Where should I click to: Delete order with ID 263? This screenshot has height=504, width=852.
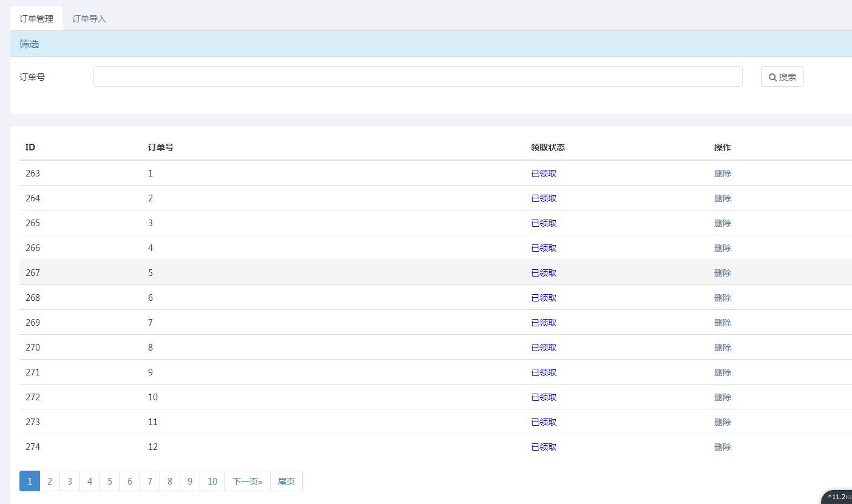pyautogui.click(x=723, y=173)
